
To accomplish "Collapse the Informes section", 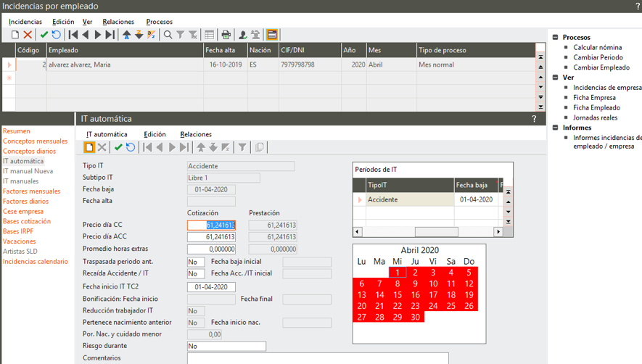I will pos(555,128).
